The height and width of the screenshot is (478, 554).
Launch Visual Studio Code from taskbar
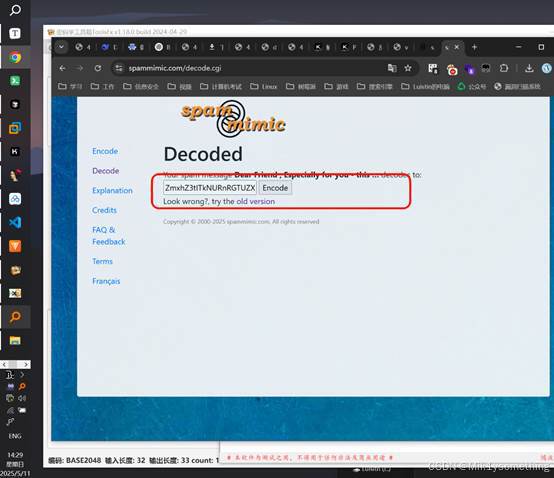[x=15, y=223]
